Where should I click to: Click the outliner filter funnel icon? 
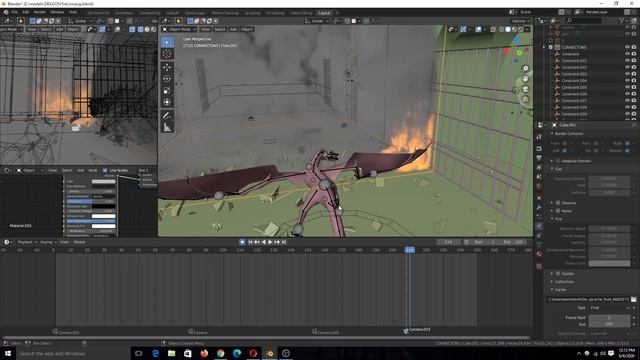coord(621,20)
